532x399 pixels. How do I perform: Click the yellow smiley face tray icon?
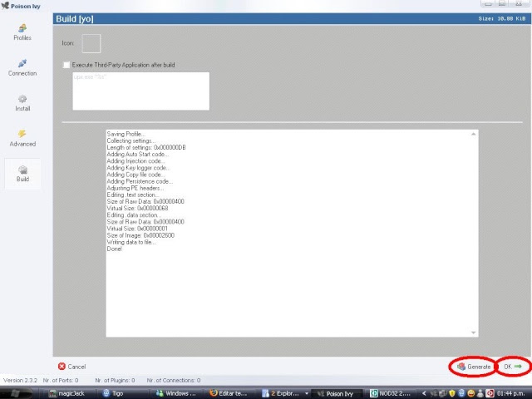pyautogui.click(x=471, y=393)
